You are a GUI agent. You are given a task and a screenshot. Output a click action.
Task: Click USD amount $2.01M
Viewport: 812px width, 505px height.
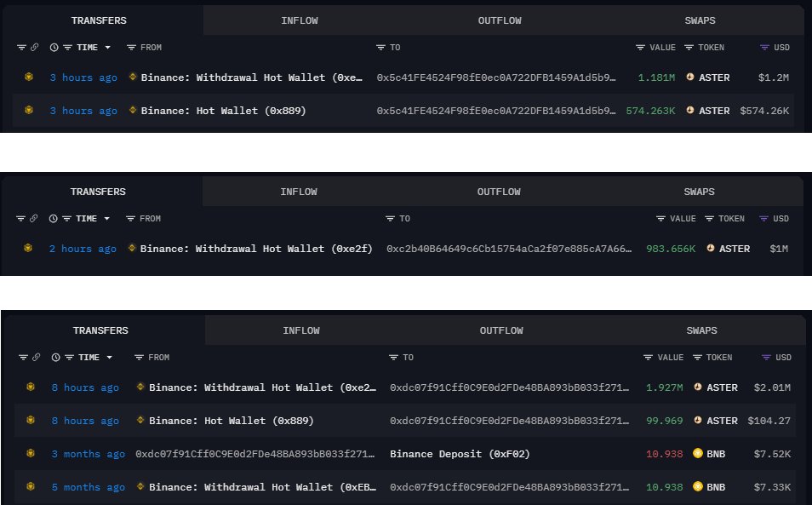(x=772, y=387)
